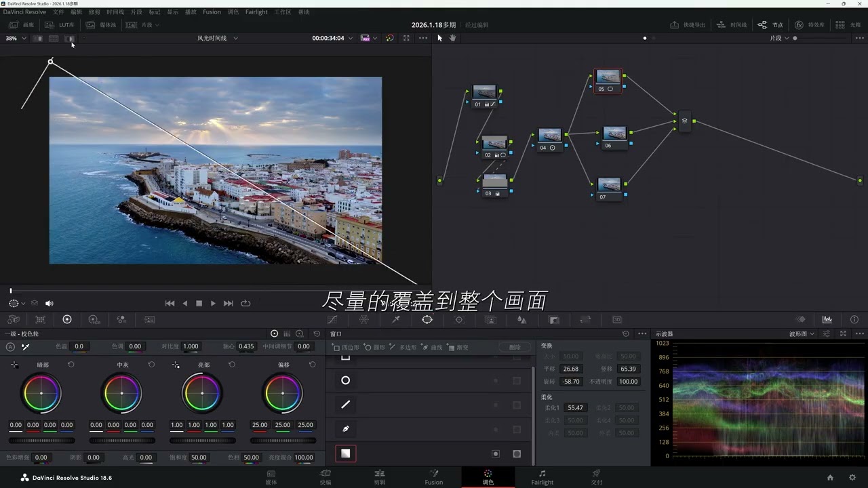The width and height of the screenshot is (868, 488).
Task: Open the 光箱 lightbox view
Action: tap(848, 25)
